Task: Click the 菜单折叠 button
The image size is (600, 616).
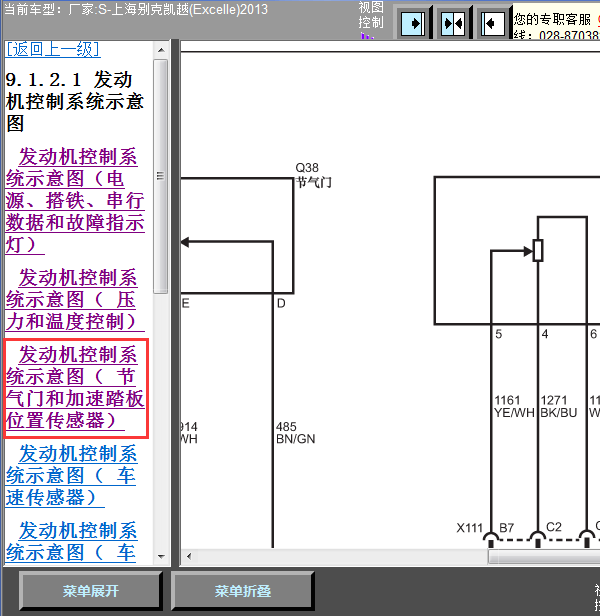Action: coord(243,591)
